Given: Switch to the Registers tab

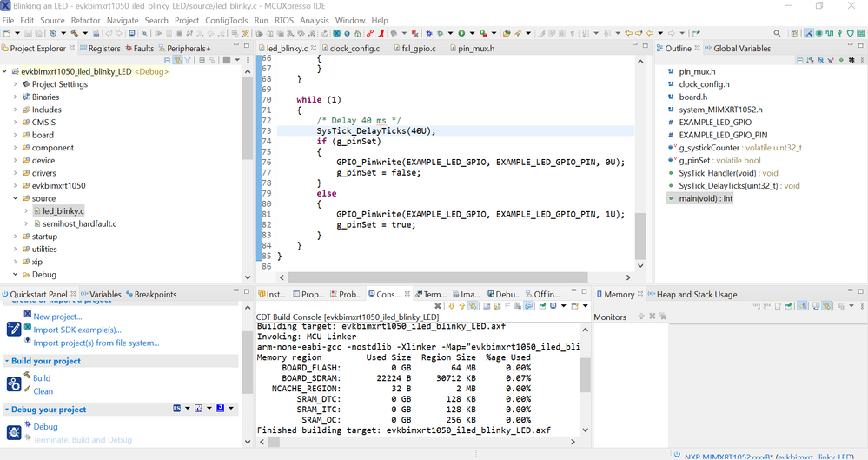Looking at the screenshot, I should (100, 48).
